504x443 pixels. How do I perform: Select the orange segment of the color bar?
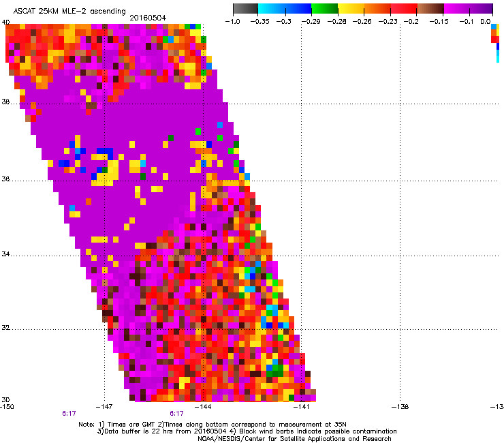(377, 9)
